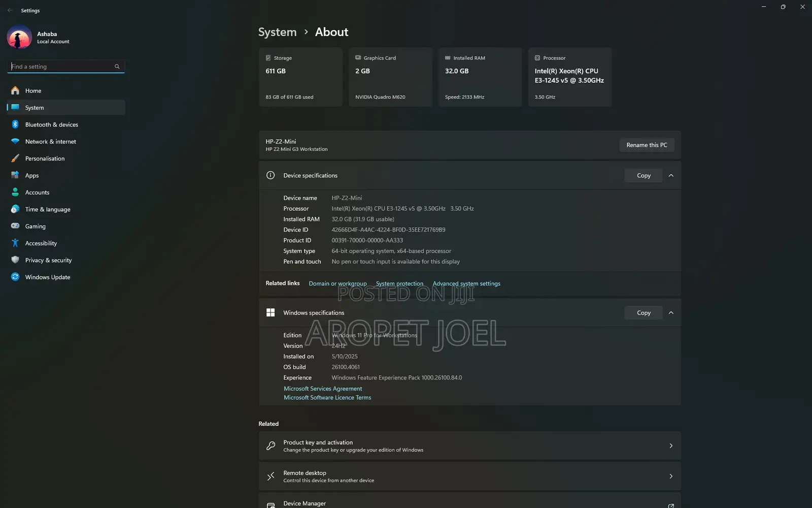Open Microsoft Services Agreement link
This screenshot has height=508, width=812.
tap(323, 389)
